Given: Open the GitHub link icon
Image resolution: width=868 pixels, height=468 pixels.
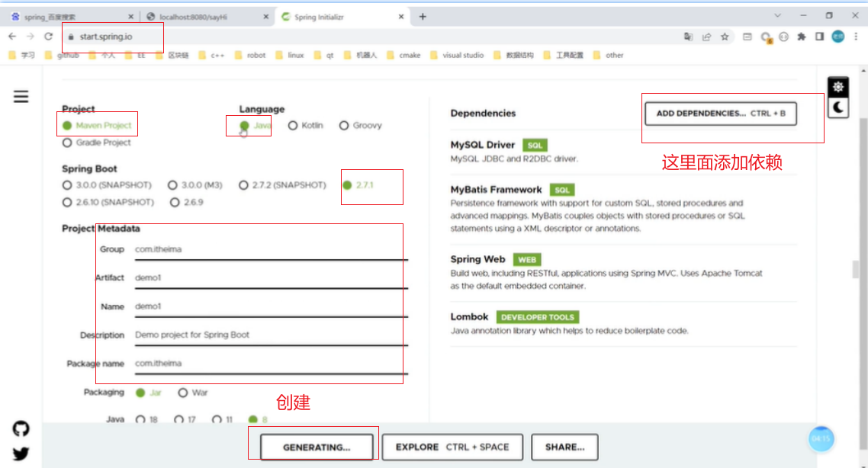Looking at the screenshot, I should tap(21, 429).
